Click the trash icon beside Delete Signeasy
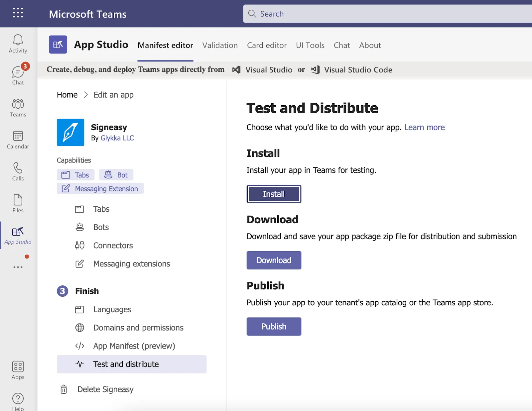The height and width of the screenshot is (411, 532). pos(64,389)
